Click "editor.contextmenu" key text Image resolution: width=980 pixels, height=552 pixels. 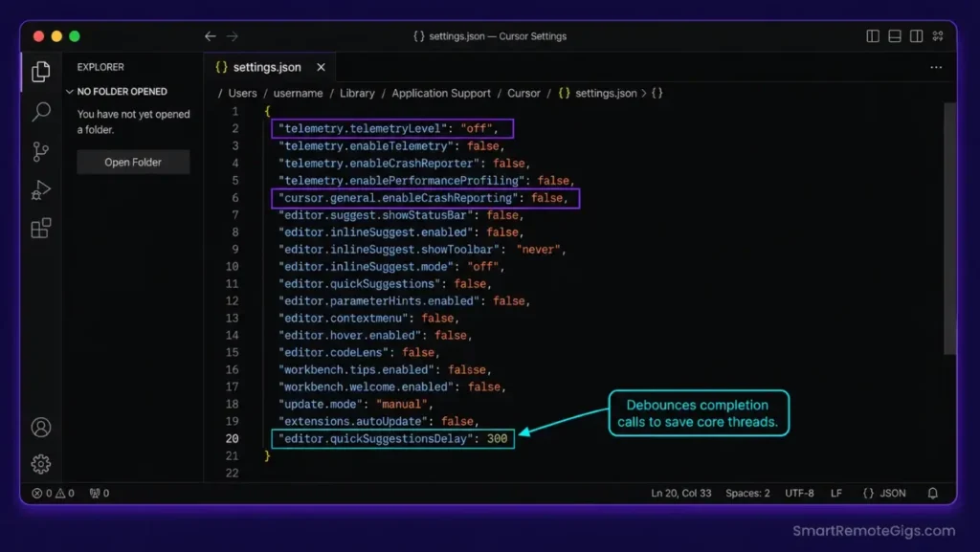(344, 319)
